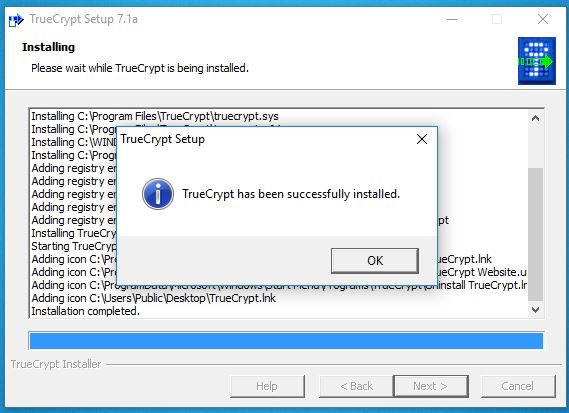Screen dimensions: 569x413
Task: Click the TrueCrypt Setup title bar icon
Action: click(16, 20)
